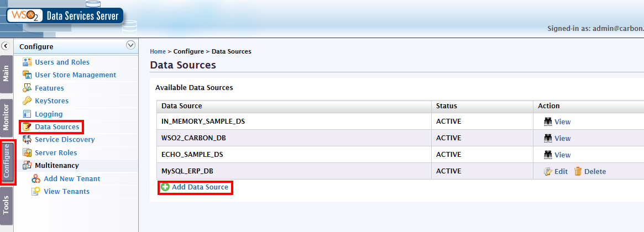Click the Configure panel title
The image size is (644, 232).
coord(36,47)
